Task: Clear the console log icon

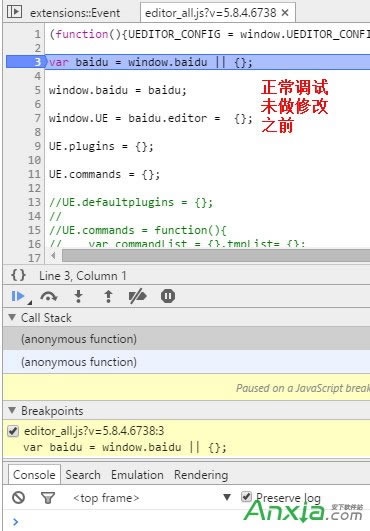Action: pos(18,497)
